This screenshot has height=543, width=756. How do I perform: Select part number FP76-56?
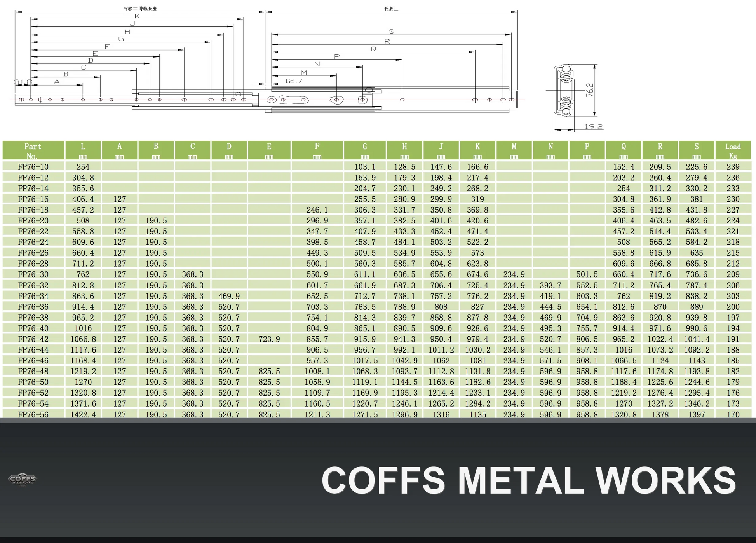coord(33,414)
